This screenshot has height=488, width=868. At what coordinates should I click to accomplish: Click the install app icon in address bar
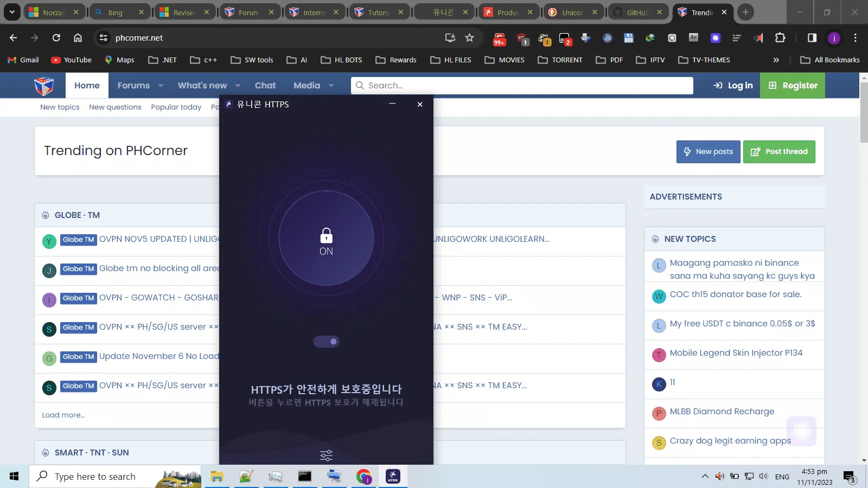(450, 37)
